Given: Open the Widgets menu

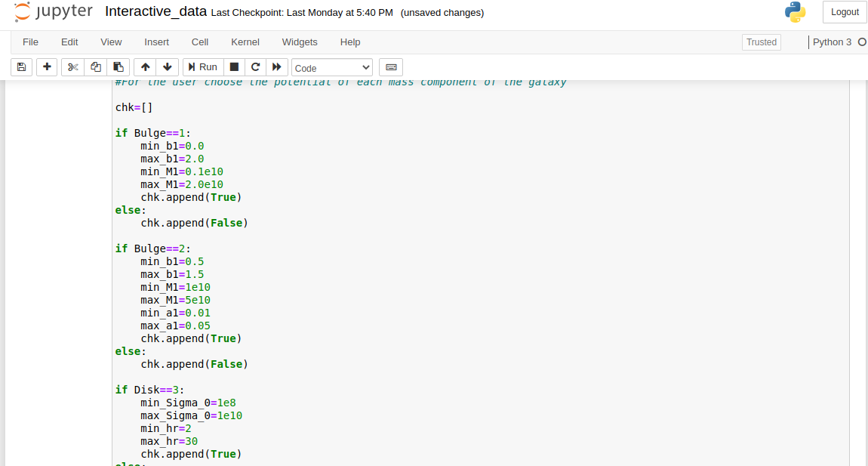Looking at the screenshot, I should (x=300, y=42).
